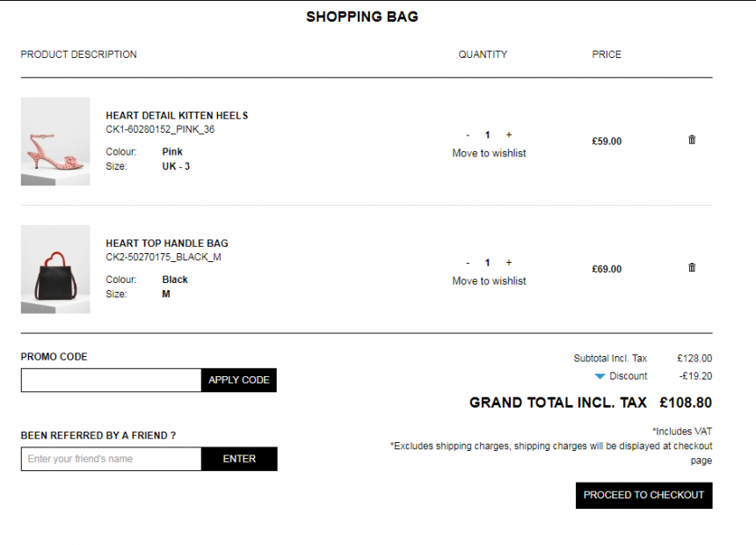Image resolution: width=756 pixels, height=545 pixels.
Task: Increase quantity of Heart Top Handle Bag
Action: [509, 263]
